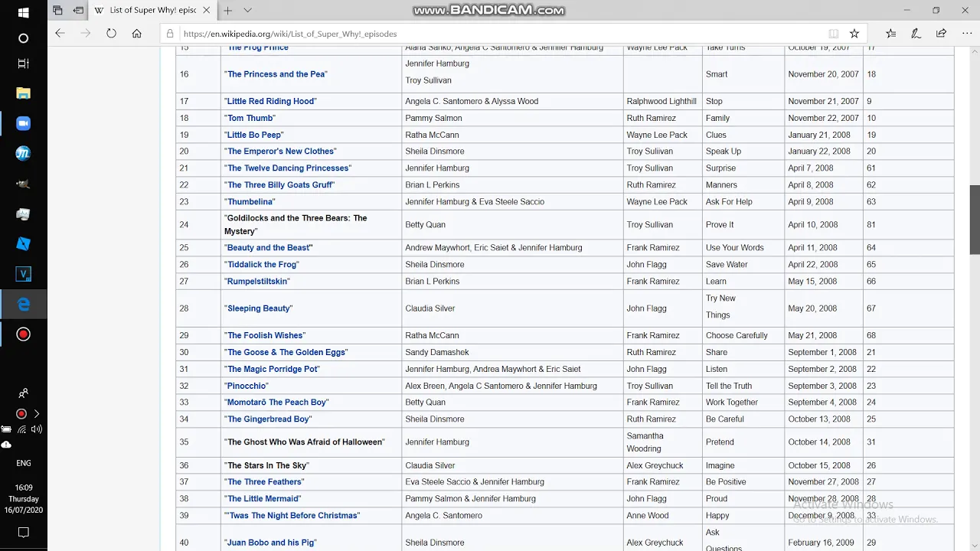Go to the Edge home page
The image size is (980, 551).
click(136, 34)
